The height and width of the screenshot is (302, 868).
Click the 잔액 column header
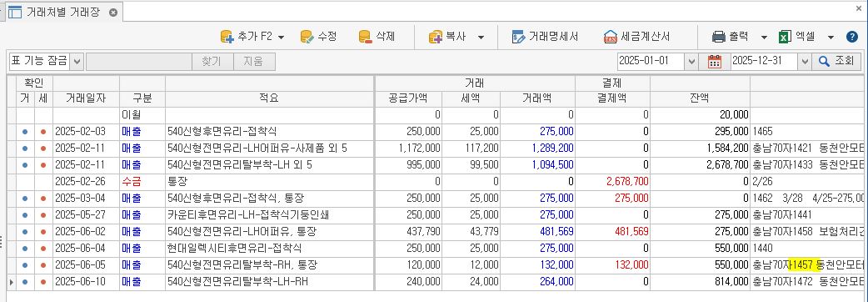pyautogui.click(x=700, y=98)
